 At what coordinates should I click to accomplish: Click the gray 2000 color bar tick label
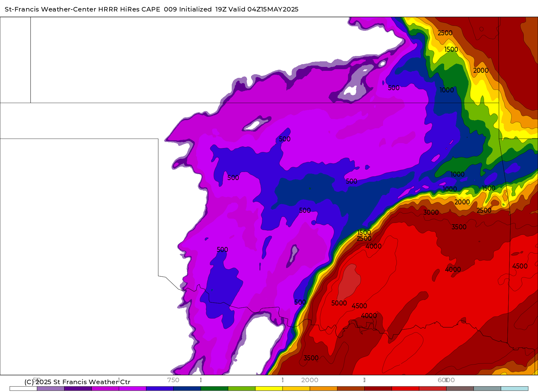(310, 380)
